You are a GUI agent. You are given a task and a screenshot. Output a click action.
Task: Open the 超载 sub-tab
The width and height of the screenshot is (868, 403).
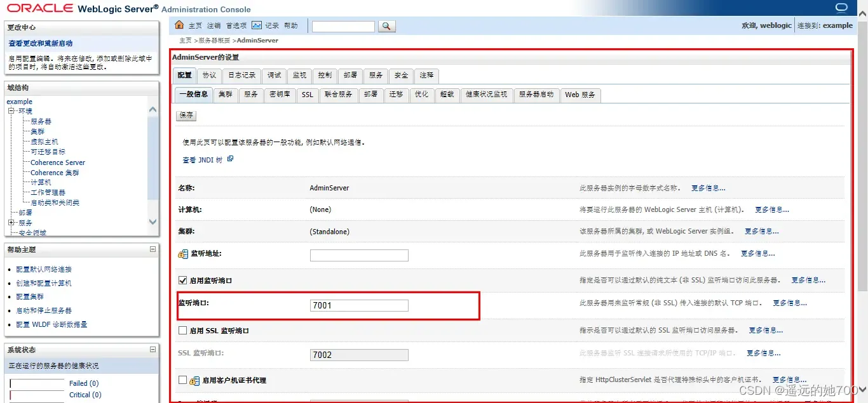coord(447,95)
